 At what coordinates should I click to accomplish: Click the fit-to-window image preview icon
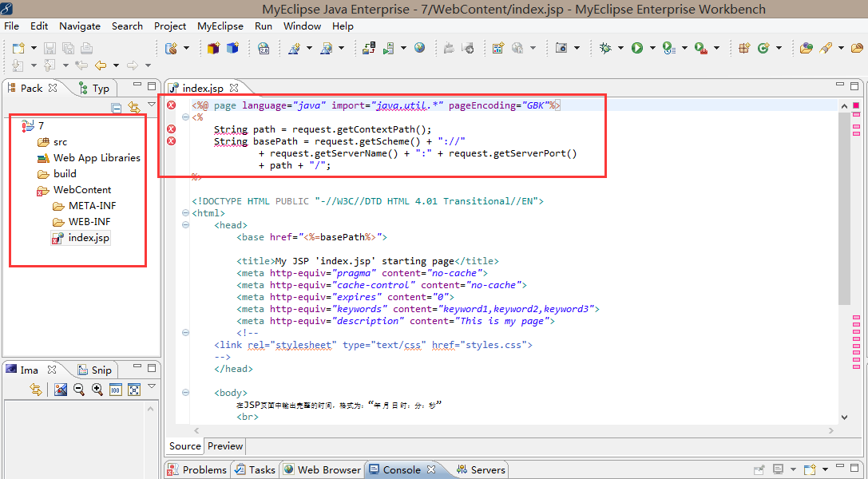tap(133, 390)
